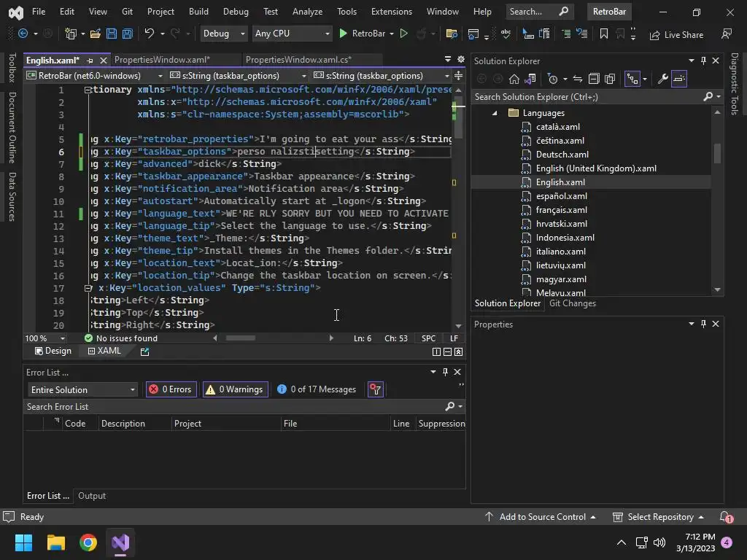
Task: Close the English.xaml tab
Action: (x=104, y=61)
